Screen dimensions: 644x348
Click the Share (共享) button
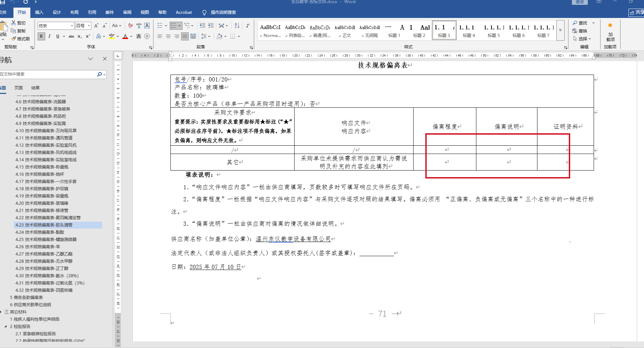pyautogui.click(x=637, y=12)
